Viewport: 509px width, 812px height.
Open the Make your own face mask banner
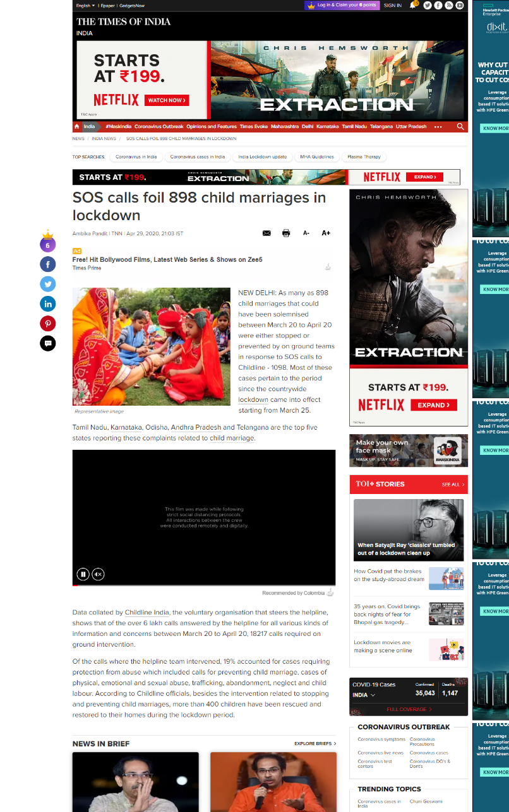(x=409, y=450)
